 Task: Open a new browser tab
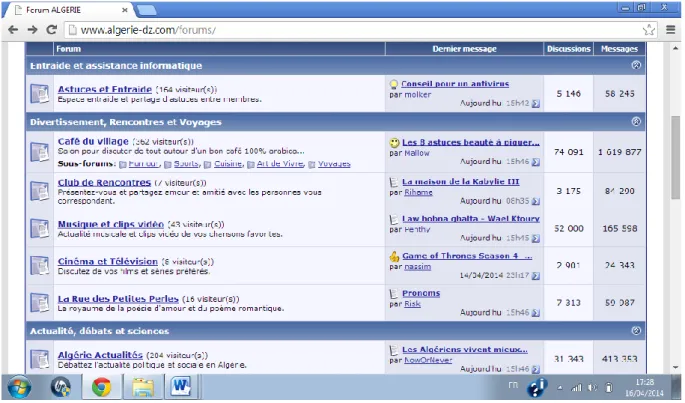click(146, 10)
